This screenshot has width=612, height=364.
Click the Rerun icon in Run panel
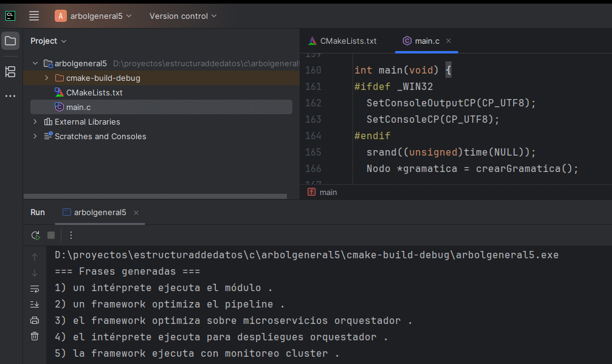[35, 235]
